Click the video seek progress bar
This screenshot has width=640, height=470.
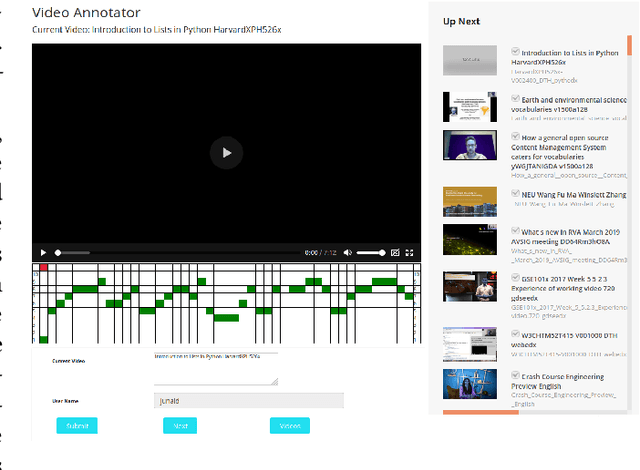pyautogui.click(x=178, y=253)
